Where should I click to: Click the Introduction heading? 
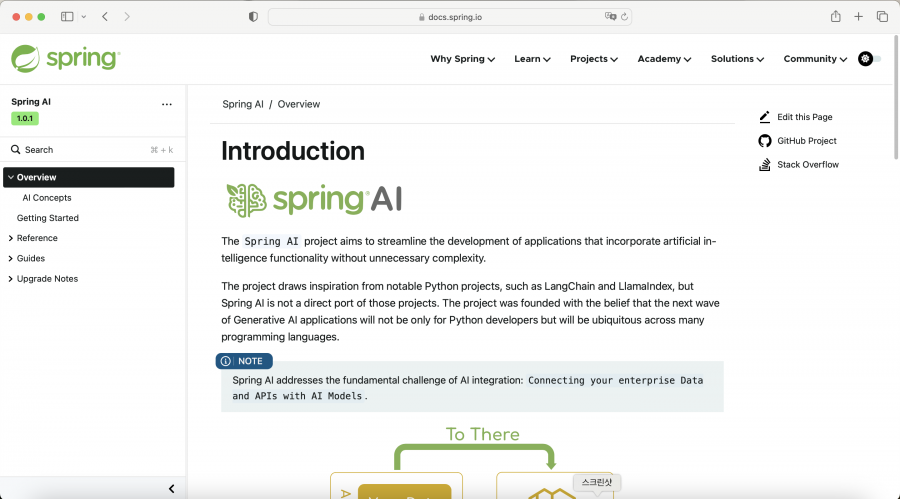[293, 151]
